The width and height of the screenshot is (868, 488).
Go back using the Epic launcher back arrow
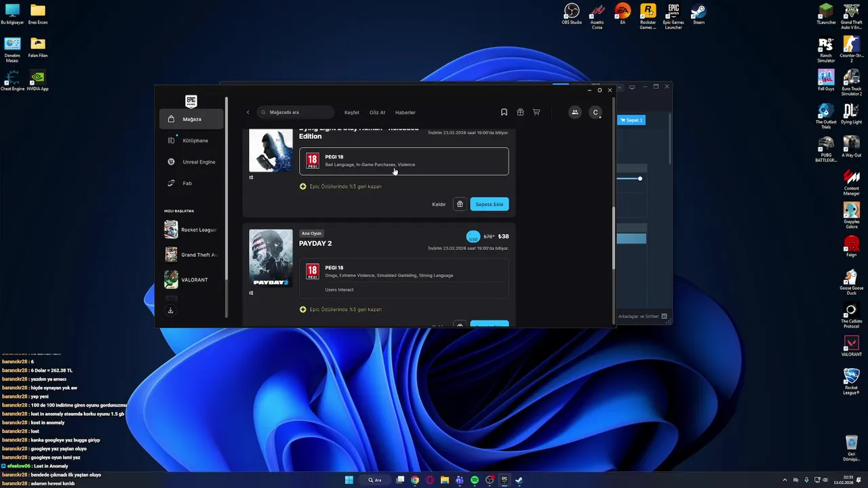point(248,113)
